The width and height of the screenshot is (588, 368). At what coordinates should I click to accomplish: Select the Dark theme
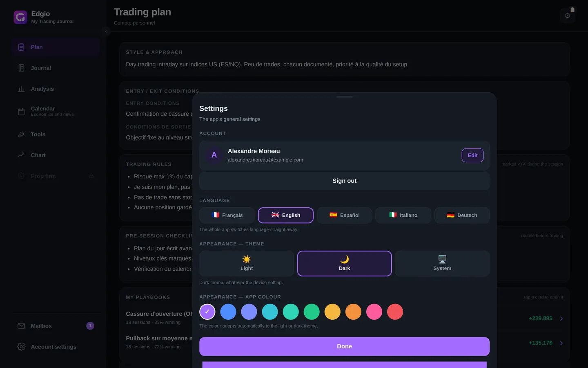[344, 263]
